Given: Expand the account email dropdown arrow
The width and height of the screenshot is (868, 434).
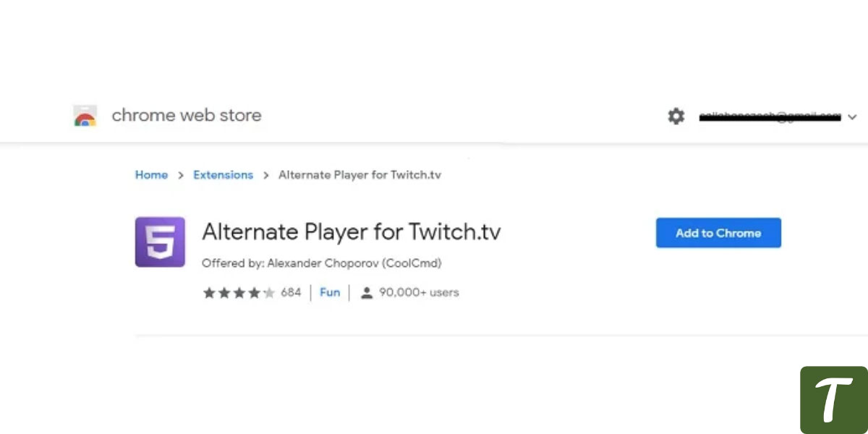Looking at the screenshot, I should pos(852,117).
